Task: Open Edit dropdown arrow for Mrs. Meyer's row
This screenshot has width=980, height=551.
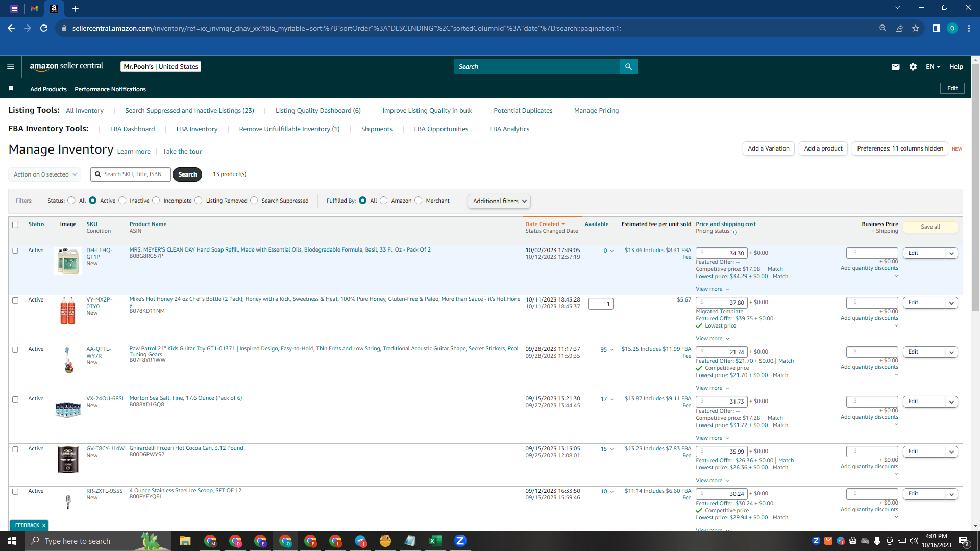Action: pyautogui.click(x=952, y=254)
